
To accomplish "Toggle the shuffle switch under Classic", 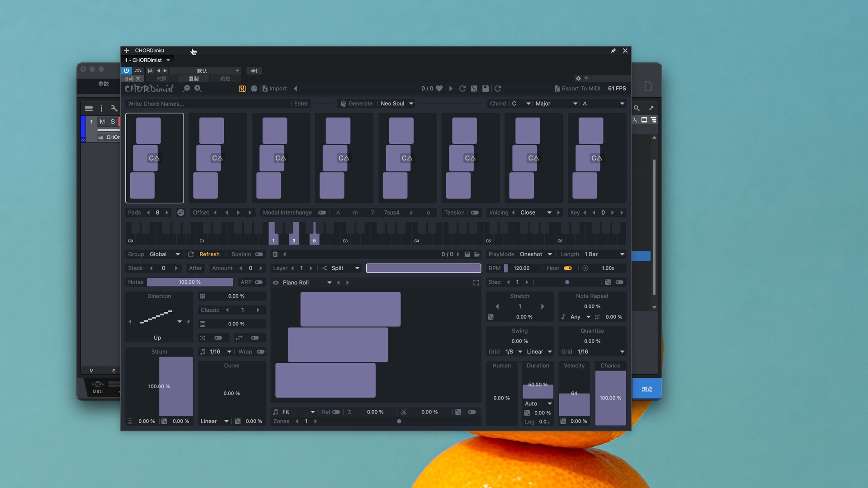I will point(218,338).
